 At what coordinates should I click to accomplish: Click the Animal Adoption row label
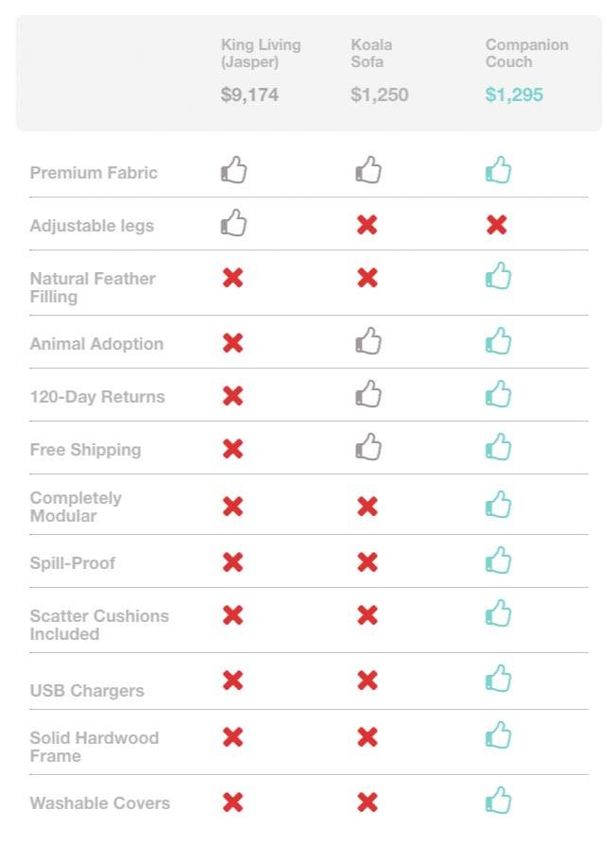(96, 344)
